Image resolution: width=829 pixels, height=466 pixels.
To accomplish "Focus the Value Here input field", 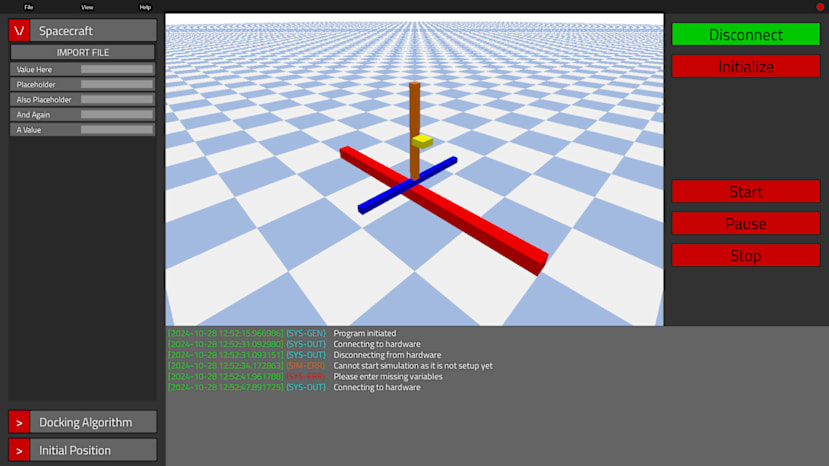I will (117, 69).
